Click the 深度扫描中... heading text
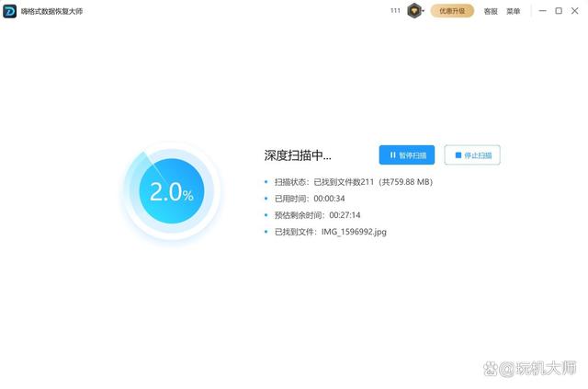 298,155
